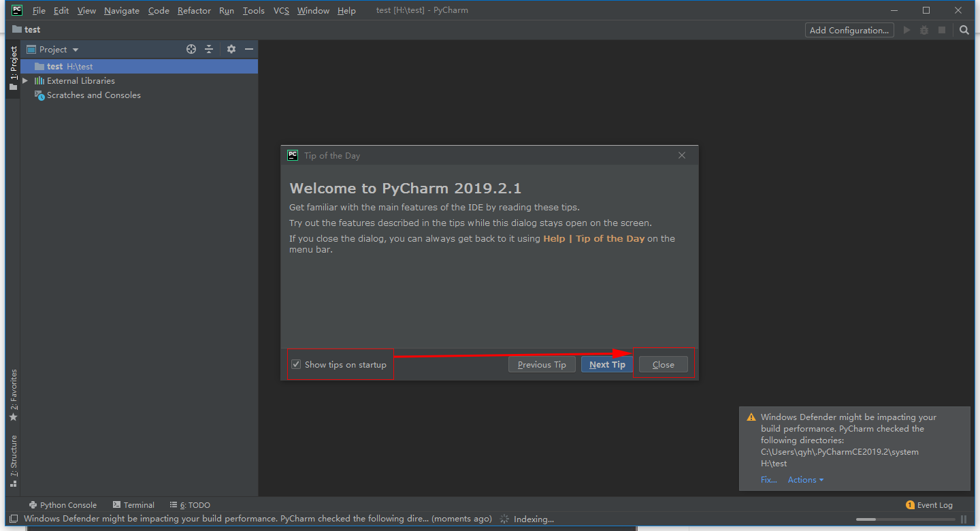Open the Python Console tool window

tap(63, 505)
